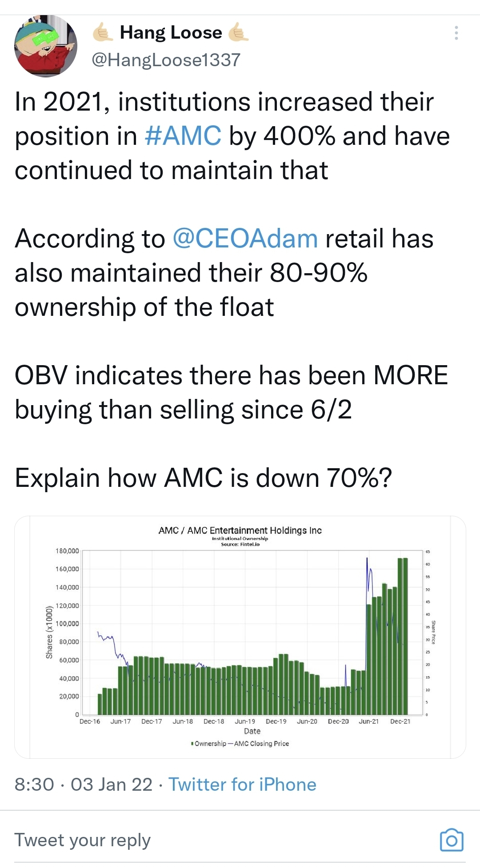Click the Jun-21 x-axis date label
Viewport: 480px width, 868px height.
(x=368, y=721)
